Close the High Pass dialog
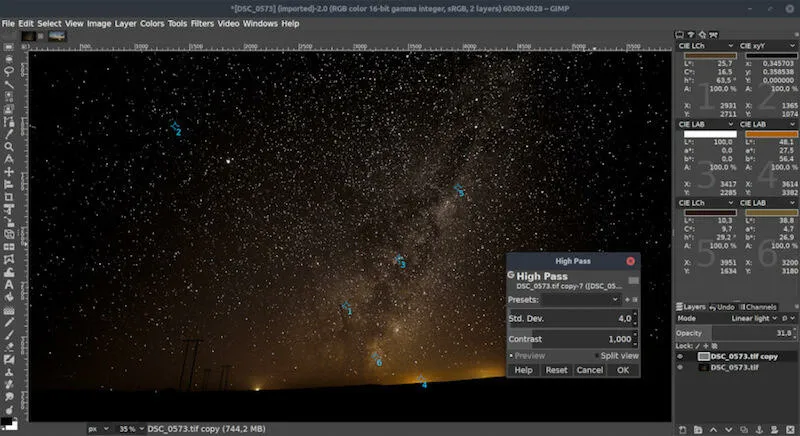This screenshot has width=800, height=436. point(630,261)
